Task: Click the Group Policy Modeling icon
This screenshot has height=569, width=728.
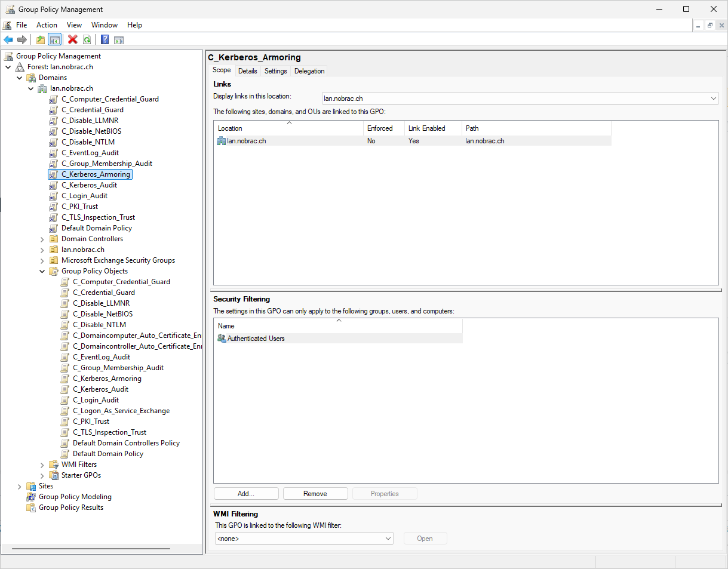Action: (32, 497)
